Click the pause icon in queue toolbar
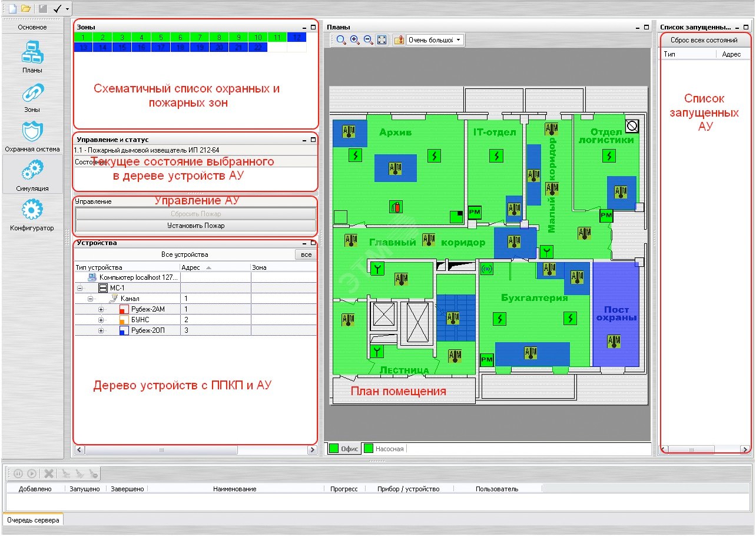 tap(18, 474)
